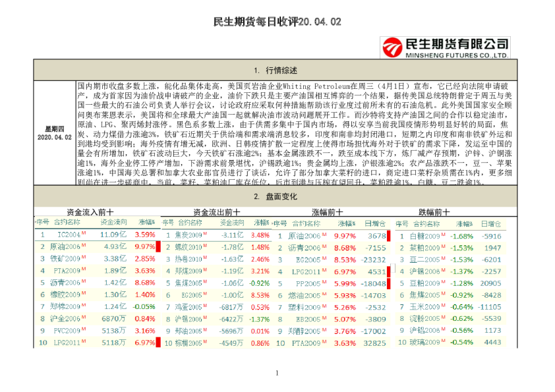The height and width of the screenshot is (392, 555).
Task: Select the 11.09亿 cell for IC2004
Action: (x=112, y=235)
